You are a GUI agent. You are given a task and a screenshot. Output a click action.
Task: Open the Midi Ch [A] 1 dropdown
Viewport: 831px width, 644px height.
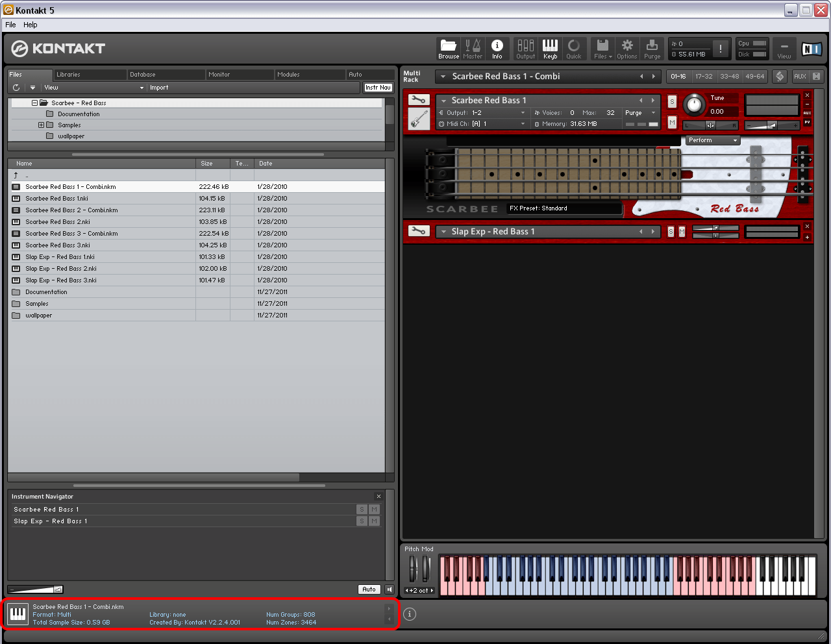tap(482, 124)
